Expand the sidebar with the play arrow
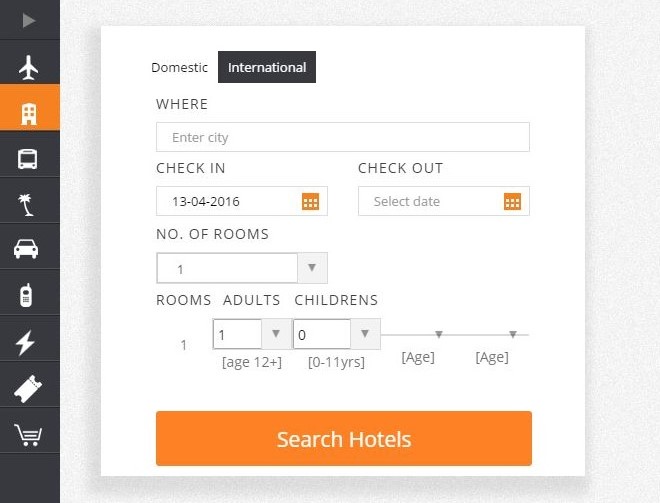This screenshot has width=660, height=503. point(29,20)
